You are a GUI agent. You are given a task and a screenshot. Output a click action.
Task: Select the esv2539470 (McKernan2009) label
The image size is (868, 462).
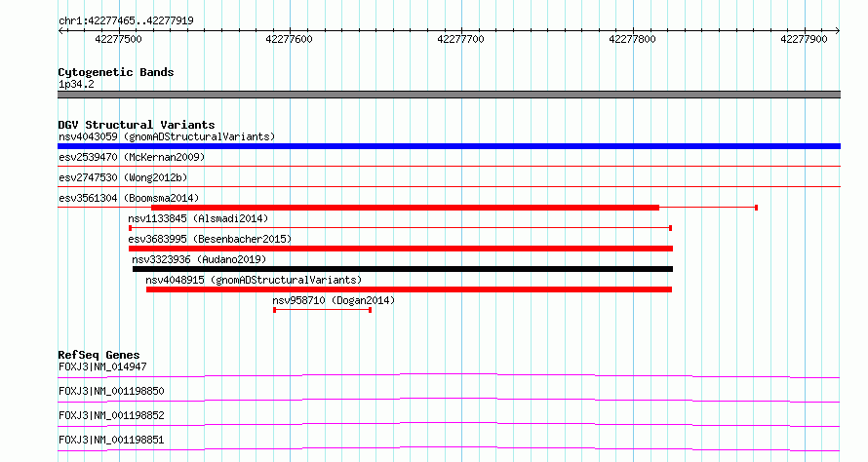click(132, 157)
